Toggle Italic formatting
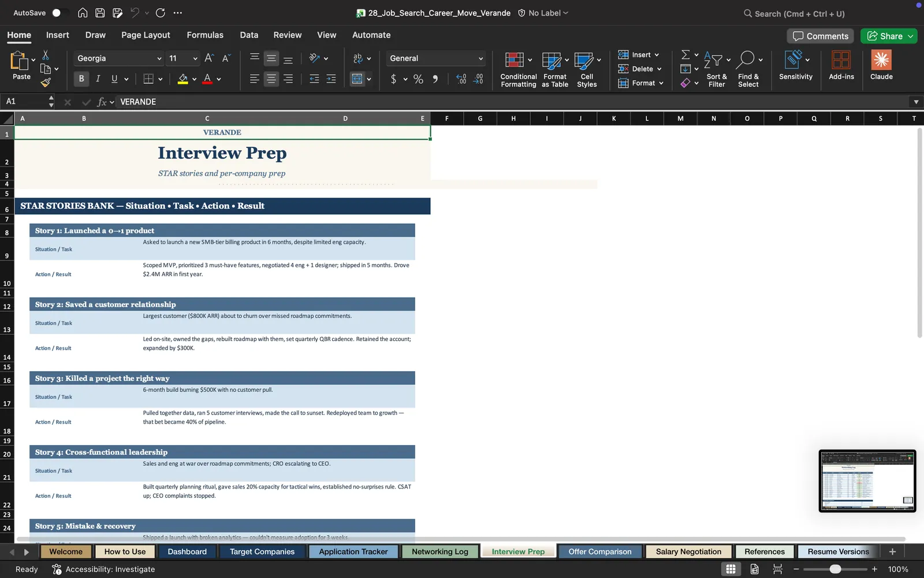Image resolution: width=924 pixels, height=578 pixels. click(x=98, y=79)
